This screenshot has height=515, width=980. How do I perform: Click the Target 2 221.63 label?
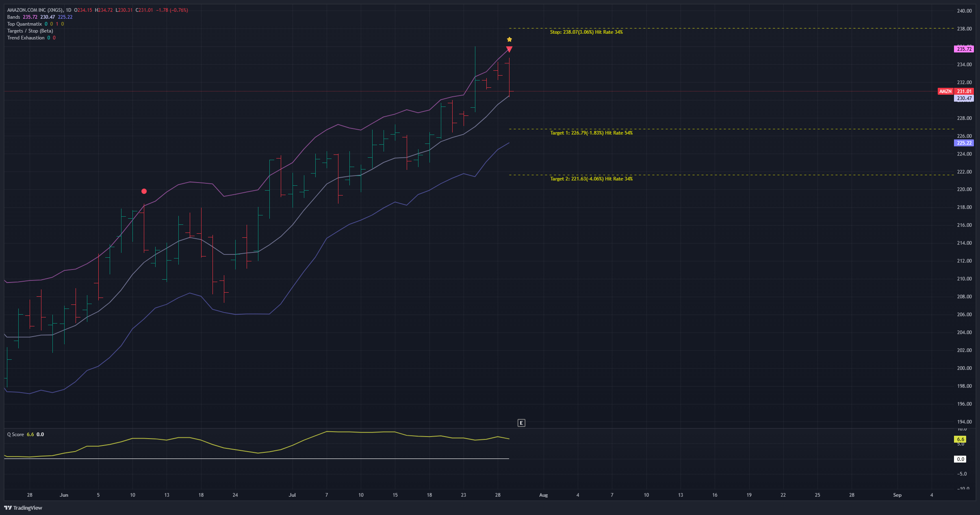click(591, 179)
